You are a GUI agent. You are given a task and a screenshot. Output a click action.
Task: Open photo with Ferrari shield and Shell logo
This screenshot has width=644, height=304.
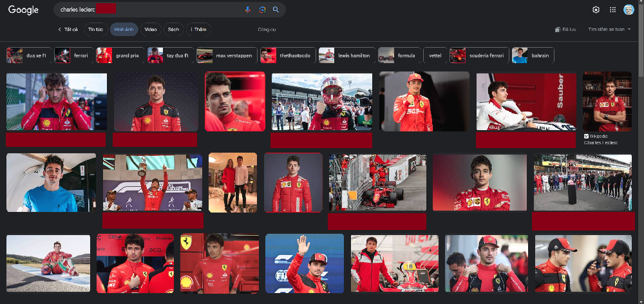pyautogui.click(x=220, y=263)
